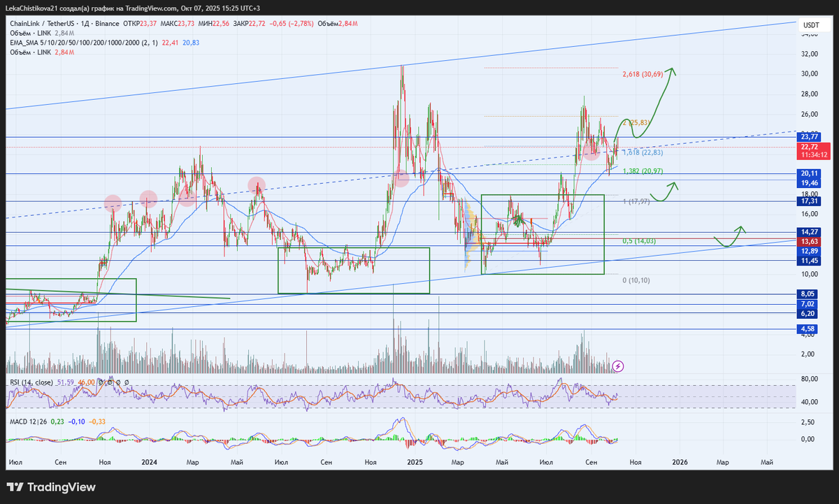This screenshot has width=839, height=504.
Task: Select the EMA_SMA 5/10/20/50/100/200/1000/2000 indicator legend
Action: coord(84,43)
